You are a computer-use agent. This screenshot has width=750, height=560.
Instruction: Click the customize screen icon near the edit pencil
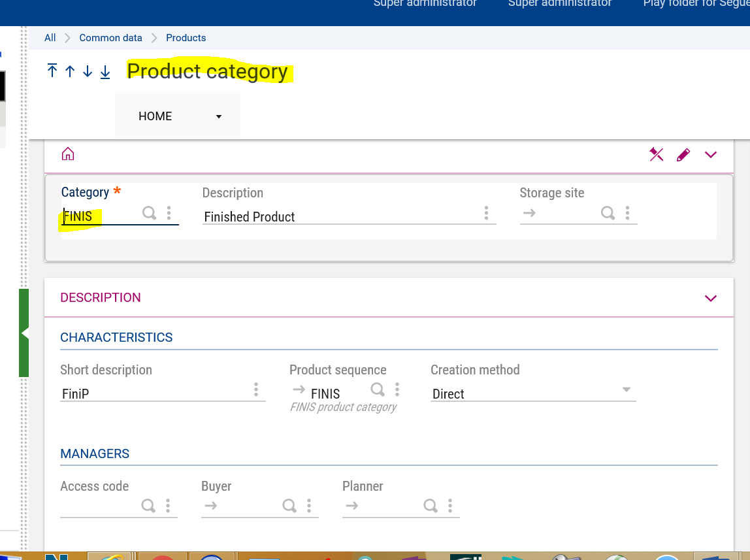click(x=656, y=154)
